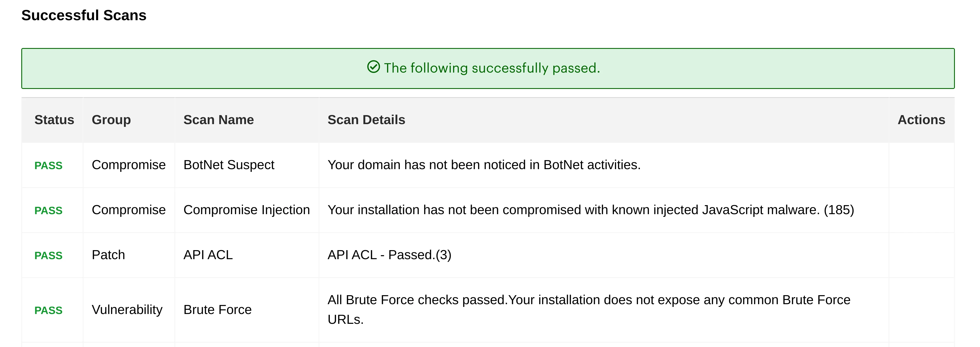
Task: Click Compromise Injection scan name
Action: tap(247, 210)
